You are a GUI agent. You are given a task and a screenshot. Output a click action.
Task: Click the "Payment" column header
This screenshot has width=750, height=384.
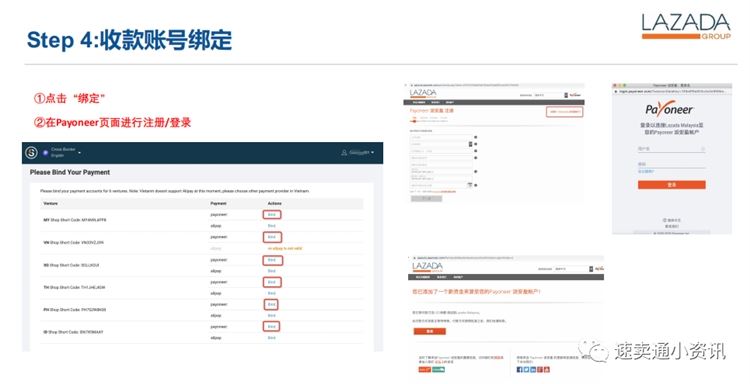click(218, 203)
